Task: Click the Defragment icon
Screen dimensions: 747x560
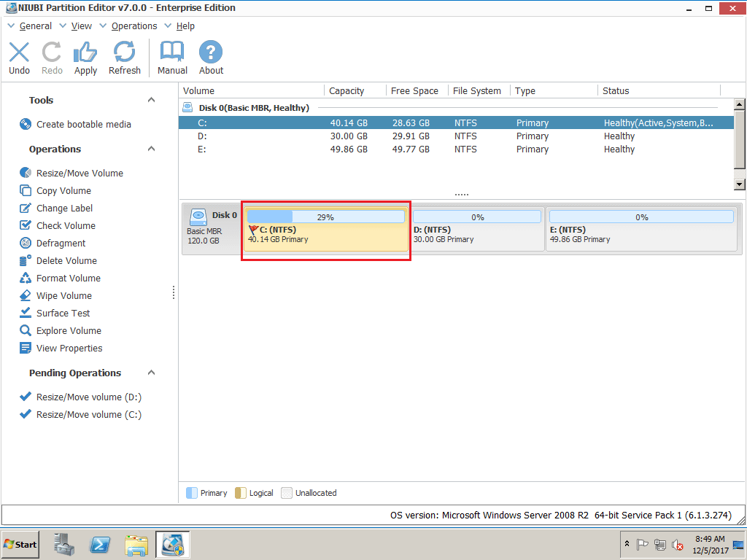Action: 26,243
